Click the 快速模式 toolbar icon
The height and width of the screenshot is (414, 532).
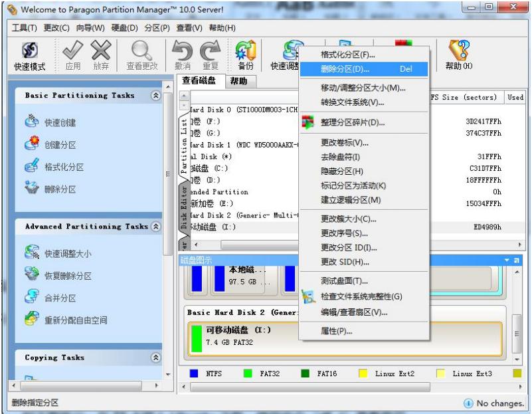(x=29, y=51)
